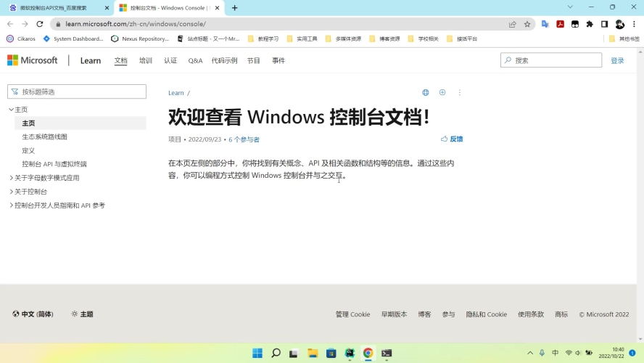Click the globe language icon near breadcrumb
The width and height of the screenshot is (644, 363).
[x=426, y=92]
